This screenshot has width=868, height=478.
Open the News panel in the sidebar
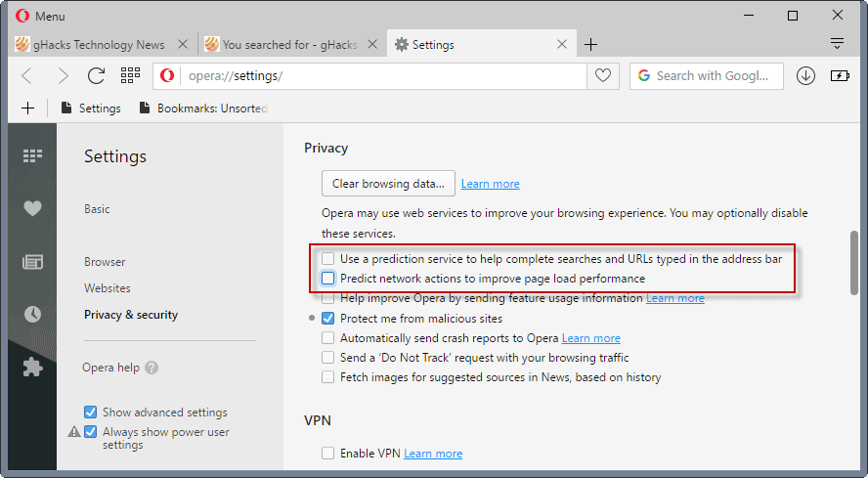[32, 262]
